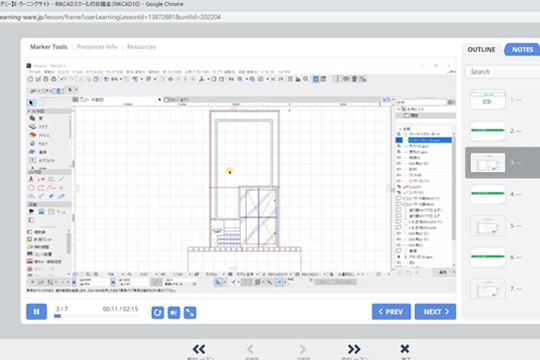This screenshot has width=540, height=360.
Task: Collapse the 名前 header in layer list
Action: coord(401,128)
